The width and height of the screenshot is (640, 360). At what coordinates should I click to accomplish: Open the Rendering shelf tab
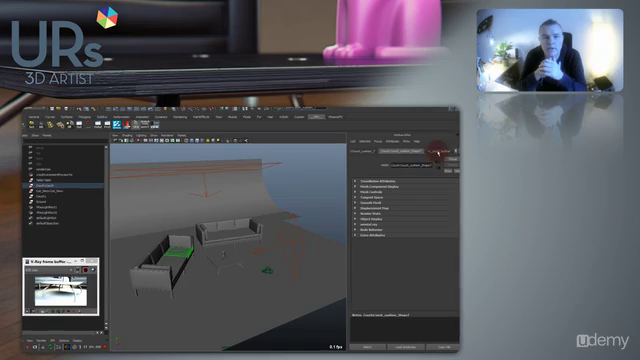tap(180, 117)
